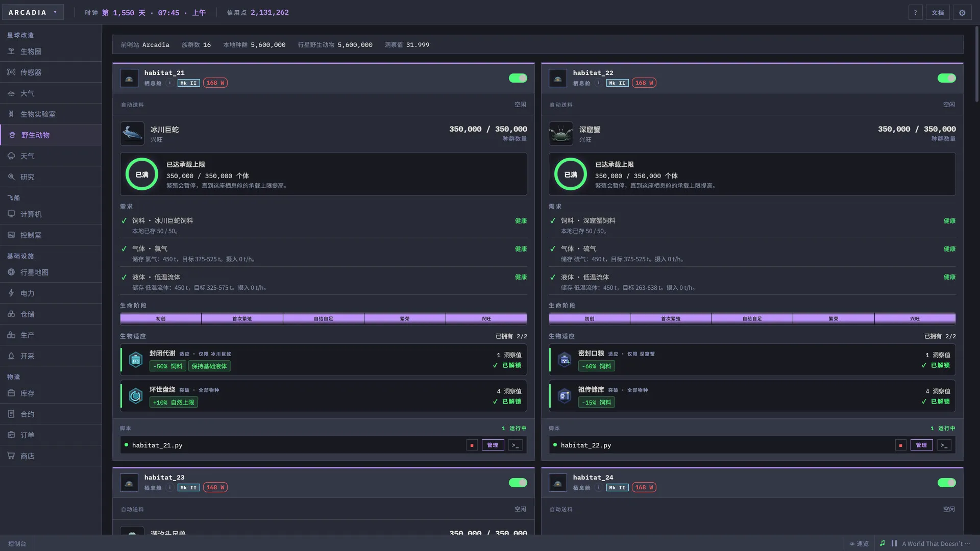
Task: Click the 冰川巨蛇 species thumbnail
Action: click(132, 134)
